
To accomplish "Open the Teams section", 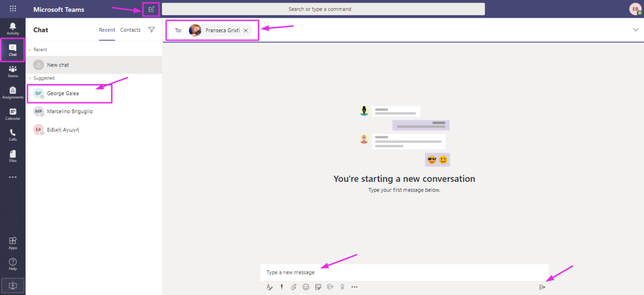I will 13,71.
